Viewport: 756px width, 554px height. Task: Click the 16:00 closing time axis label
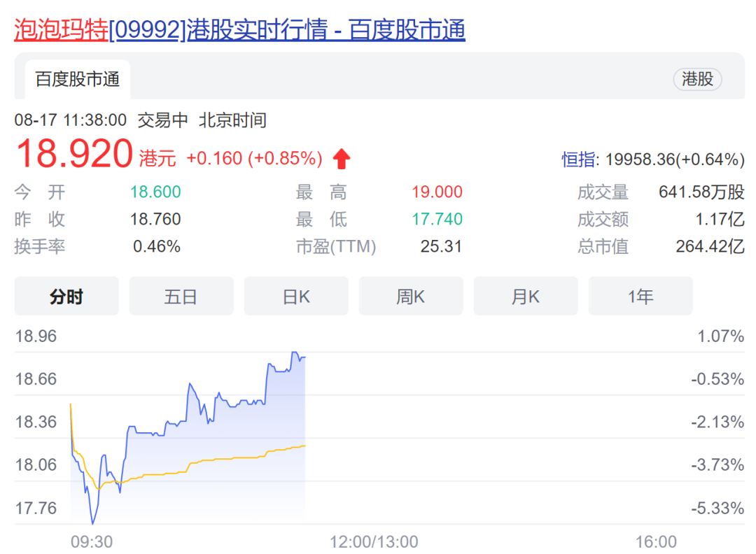(x=656, y=541)
